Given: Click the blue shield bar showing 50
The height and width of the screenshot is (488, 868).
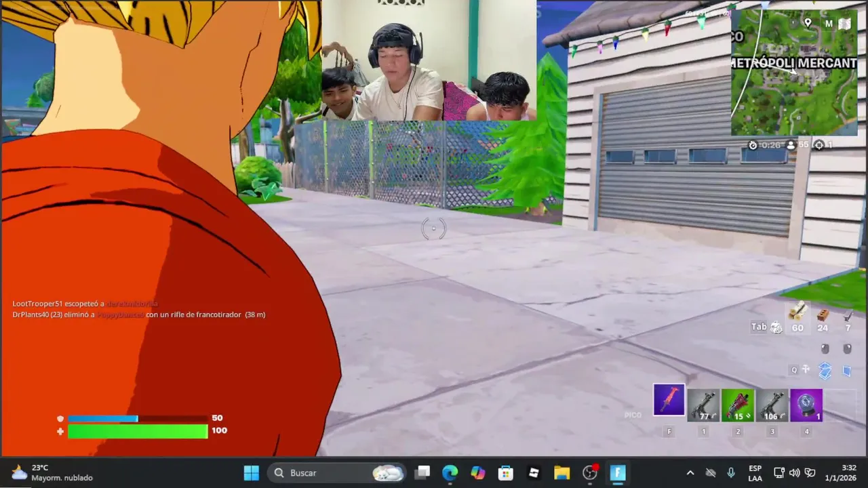Looking at the screenshot, I should 138,419.
